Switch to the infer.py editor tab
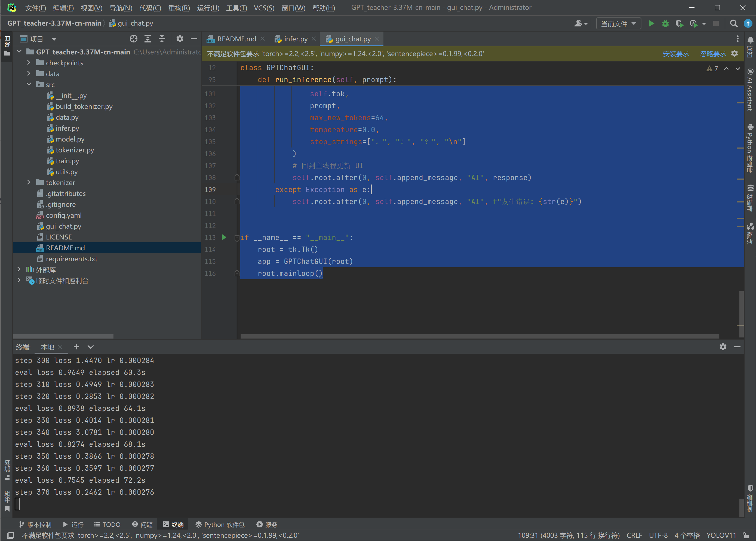The image size is (756, 541). coord(296,39)
